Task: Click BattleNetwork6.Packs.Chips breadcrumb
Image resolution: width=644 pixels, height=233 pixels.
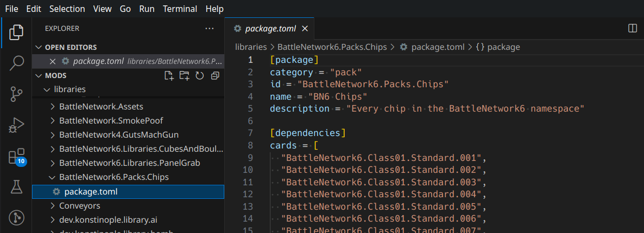Action: 332,47
